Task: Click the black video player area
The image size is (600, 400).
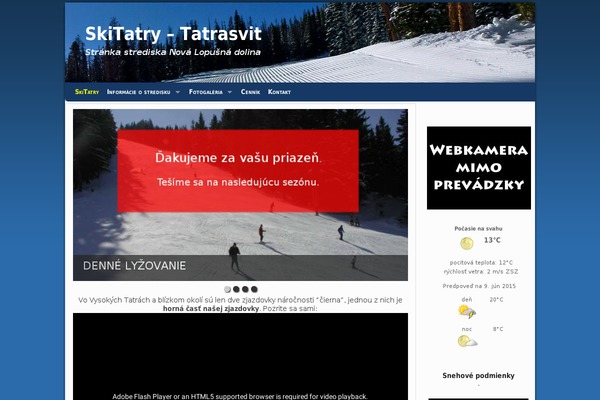Action: click(240, 356)
